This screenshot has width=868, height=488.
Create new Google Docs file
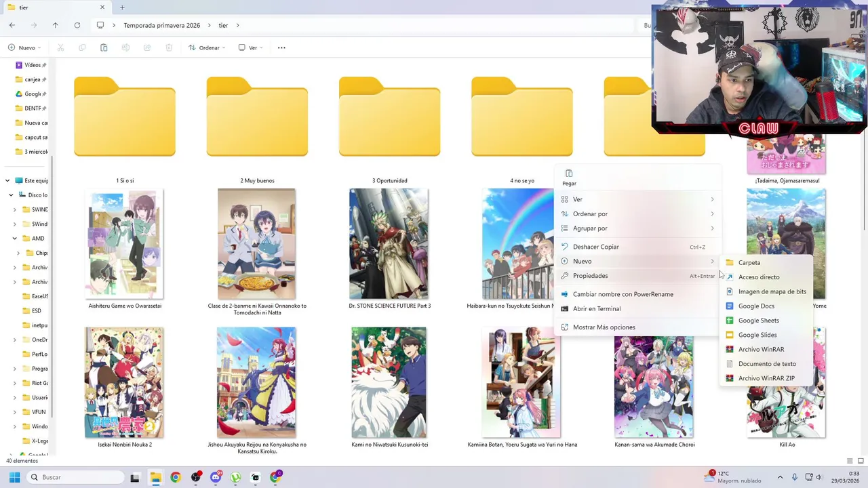(x=766, y=306)
